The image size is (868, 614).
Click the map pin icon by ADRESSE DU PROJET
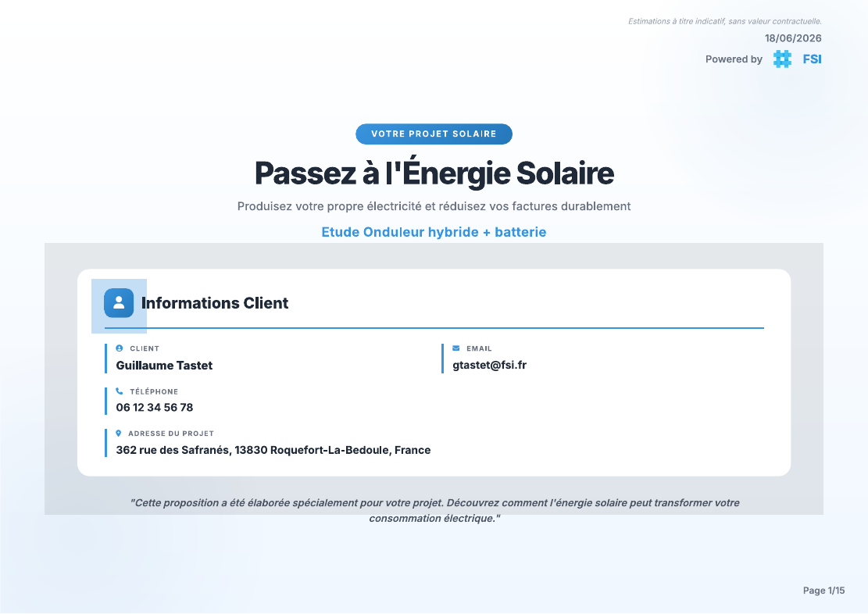119,434
